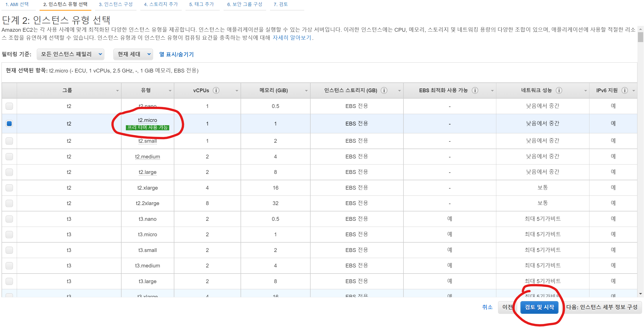This screenshot has width=644, height=327.
Task: Click the 검토 및 시작 button
Action: click(x=539, y=307)
